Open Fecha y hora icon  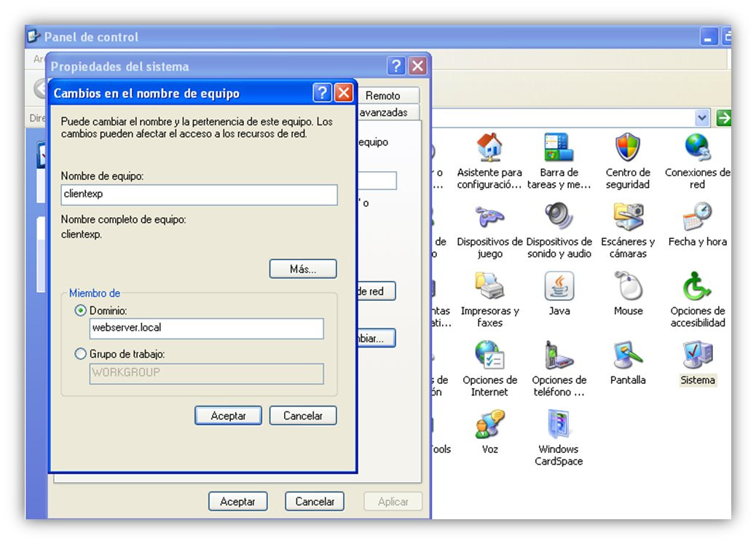[x=697, y=216]
